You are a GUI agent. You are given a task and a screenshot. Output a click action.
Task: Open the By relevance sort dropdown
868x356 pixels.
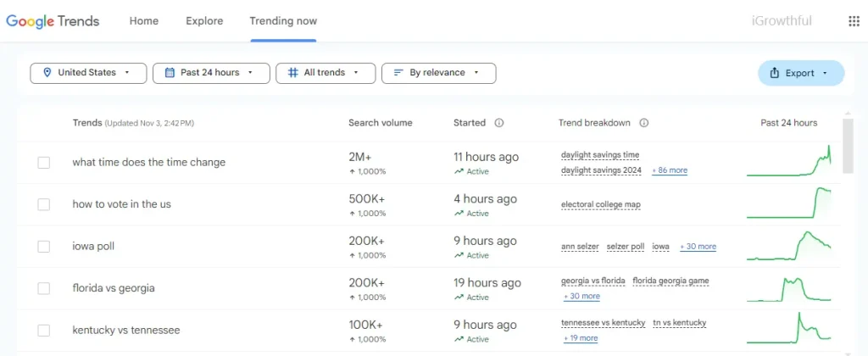coord(438,73)
